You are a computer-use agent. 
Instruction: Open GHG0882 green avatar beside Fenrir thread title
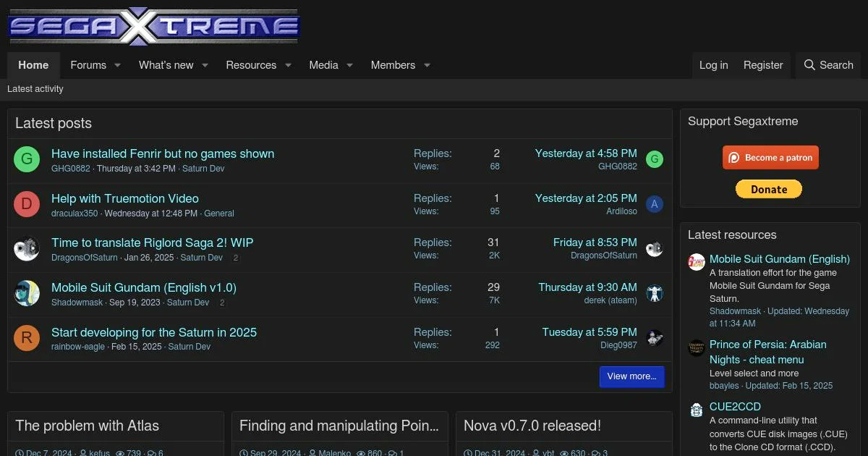27,160
